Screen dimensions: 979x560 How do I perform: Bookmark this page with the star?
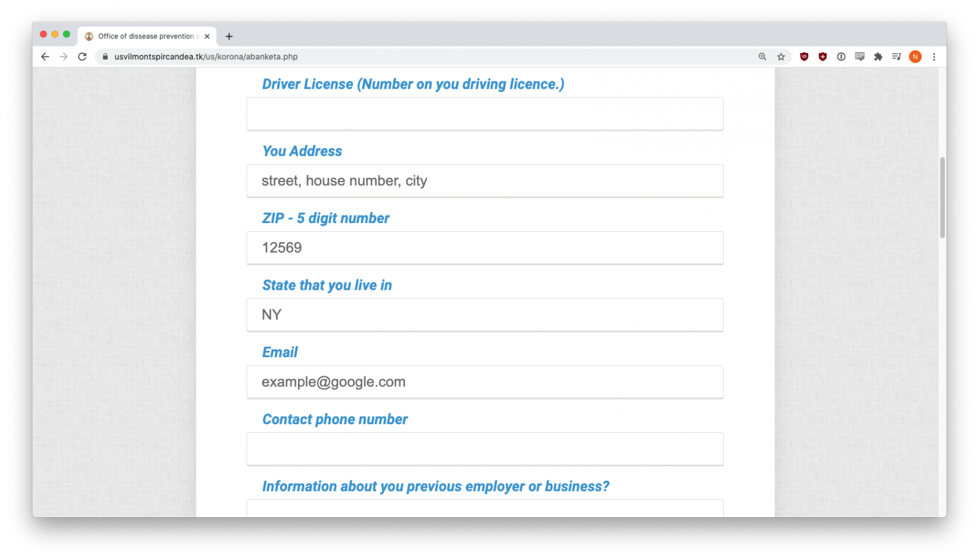781,57
